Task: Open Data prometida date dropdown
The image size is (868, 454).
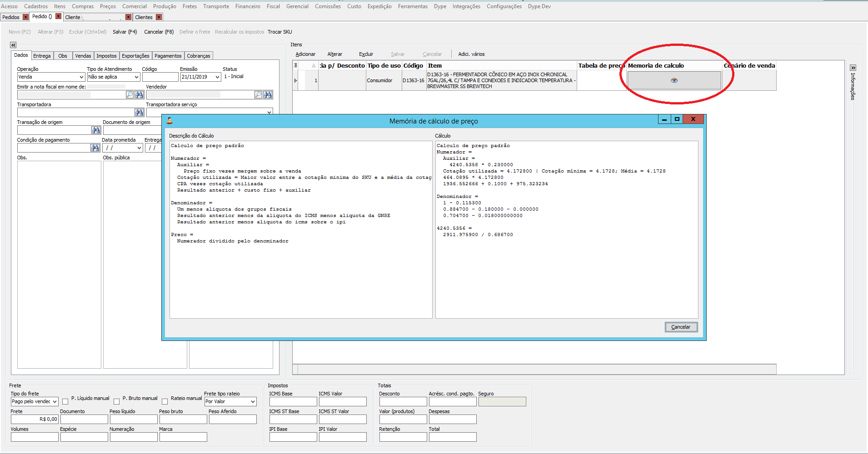Action: pyautogui.click(x=139, y=148)
